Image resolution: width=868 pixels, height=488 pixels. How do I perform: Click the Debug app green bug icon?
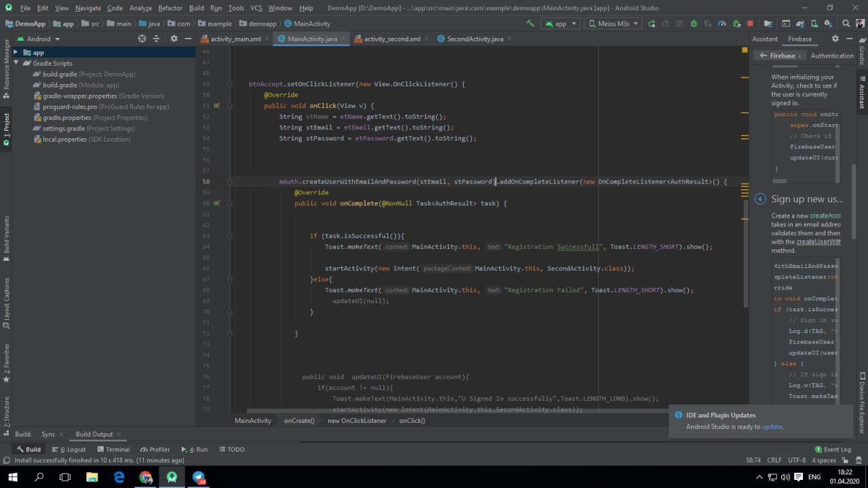click(694, 24)
